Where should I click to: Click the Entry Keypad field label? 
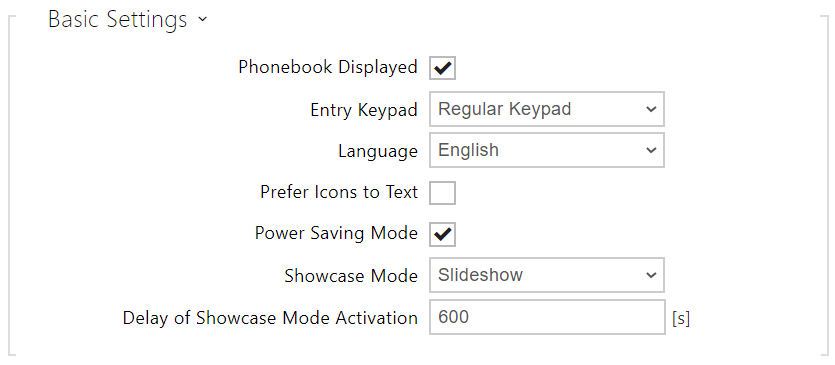coord(364,110)
